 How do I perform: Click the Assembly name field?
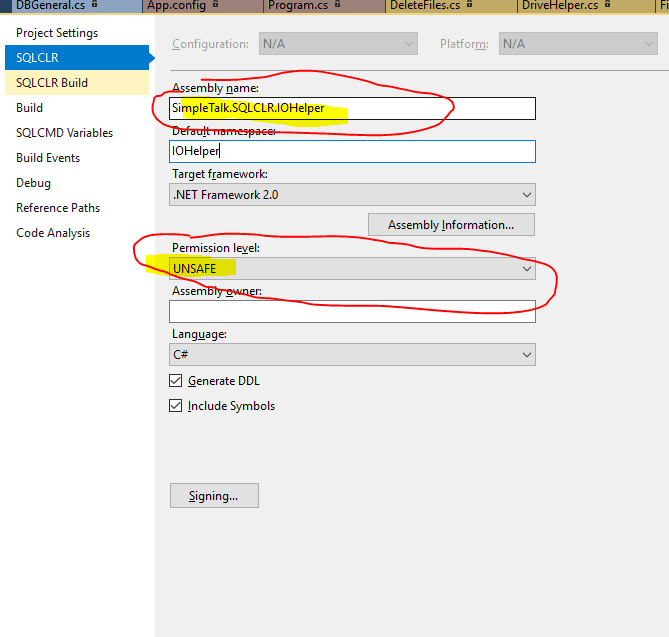352,108
